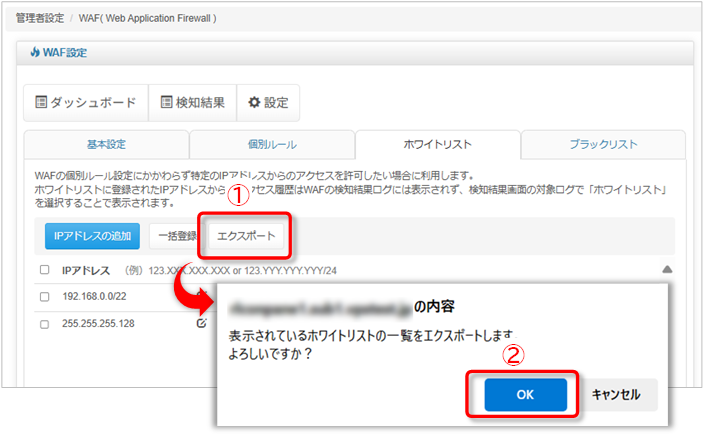The image size is (705, 438).
Task: Switch to the 基本設定 tab
Action: pos(106,144)
